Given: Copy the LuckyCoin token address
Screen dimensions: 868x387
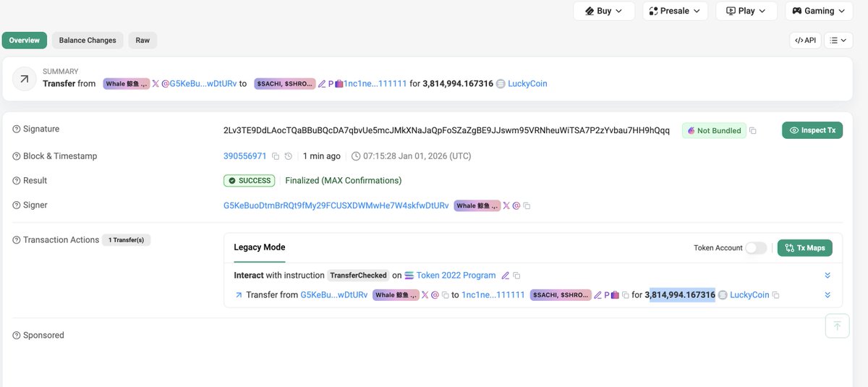Looking at the screenshot, I should pyautogui.click(x=776, y=295).
